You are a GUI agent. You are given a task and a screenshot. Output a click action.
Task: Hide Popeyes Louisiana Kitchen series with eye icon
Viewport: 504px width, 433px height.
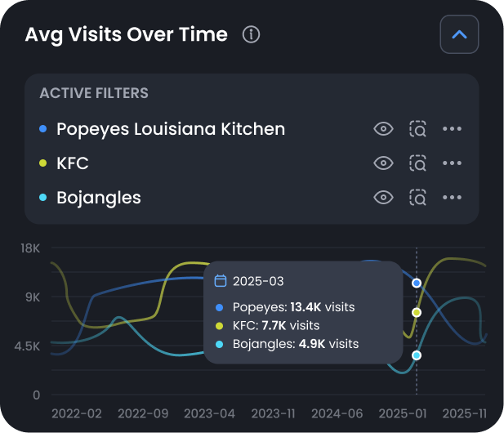coord(383,129)
